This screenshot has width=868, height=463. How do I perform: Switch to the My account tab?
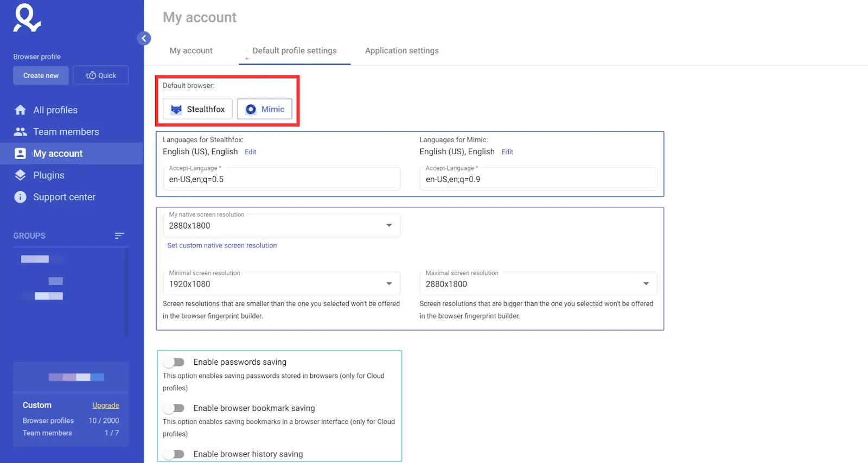pos(191,50)
